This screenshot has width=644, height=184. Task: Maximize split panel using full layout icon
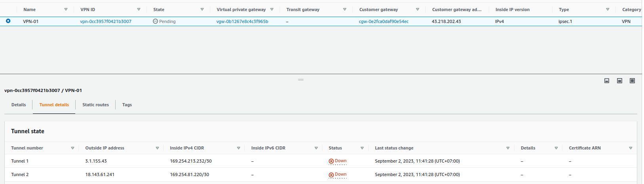633,81
